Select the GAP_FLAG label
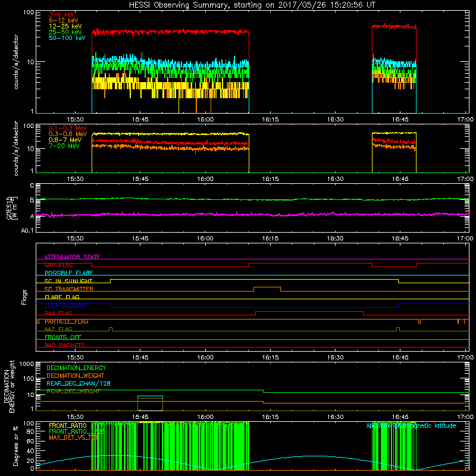476x476 pixels. tap(58, 265)
